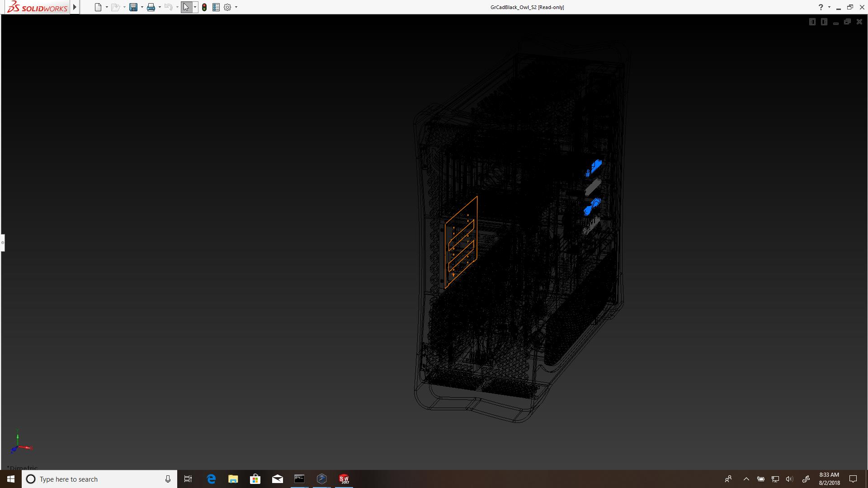Toggle the right panel viewport icon
Viewport: 868px width, 488px height.
[824, 22]
